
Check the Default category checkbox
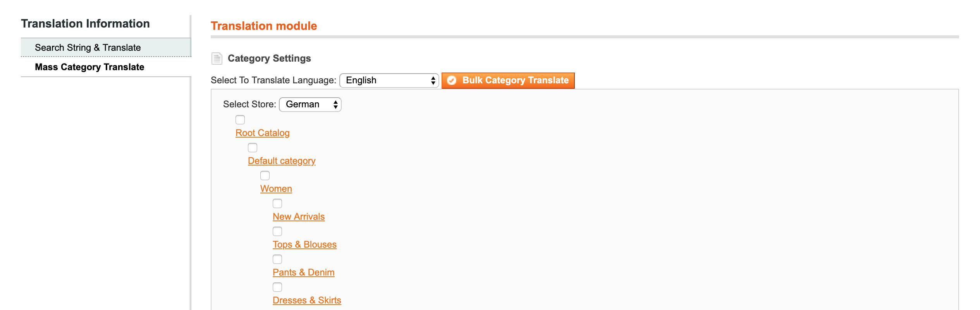253,148
